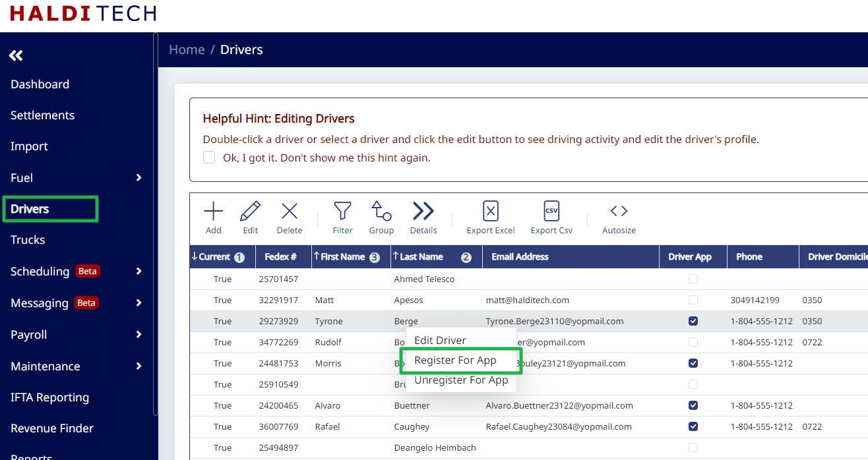Toggle Driver App for Deangelo Heimbach
The width and height of the screenshot is (868, 460).
[x=693, y=447]
